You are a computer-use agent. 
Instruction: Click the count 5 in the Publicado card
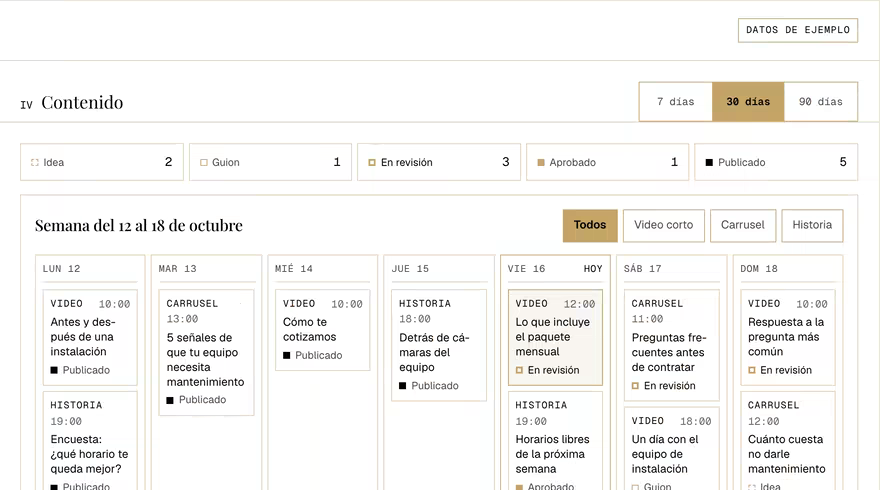point(843,162)
